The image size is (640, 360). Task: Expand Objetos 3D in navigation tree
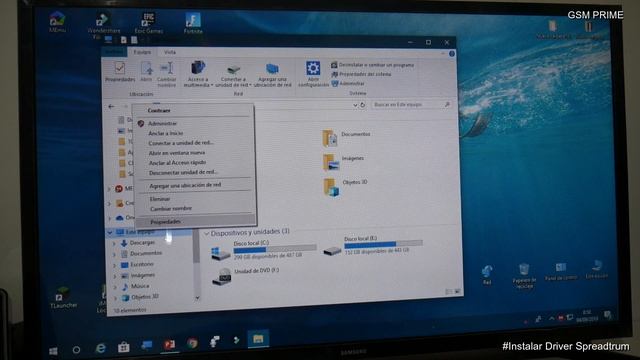point(116,298)
